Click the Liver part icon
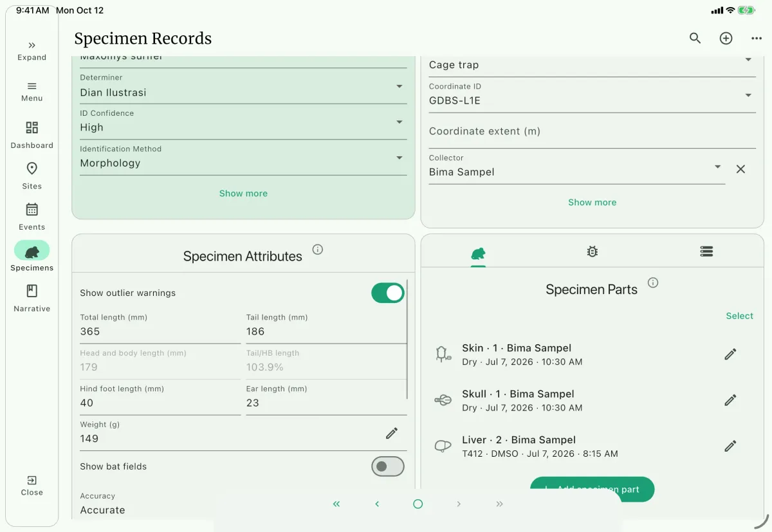Viewport: 772px width, 532px height. click(443, 446)
